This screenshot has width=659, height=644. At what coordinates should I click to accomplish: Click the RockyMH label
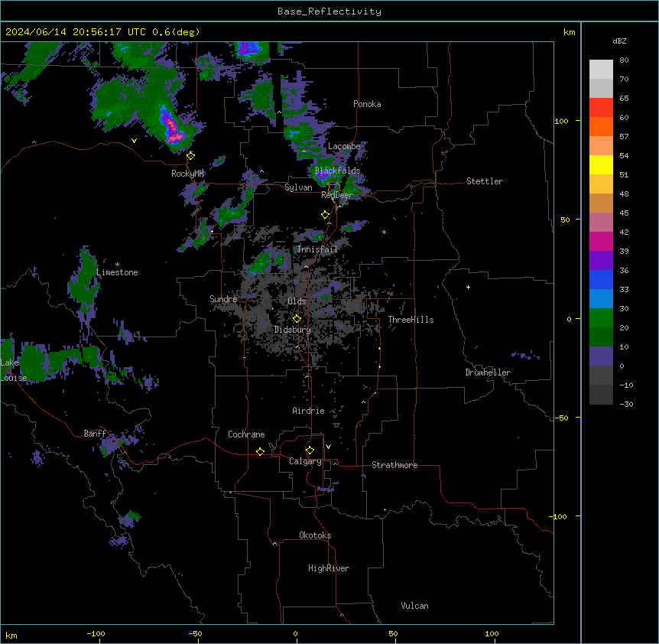click(187, 173)
